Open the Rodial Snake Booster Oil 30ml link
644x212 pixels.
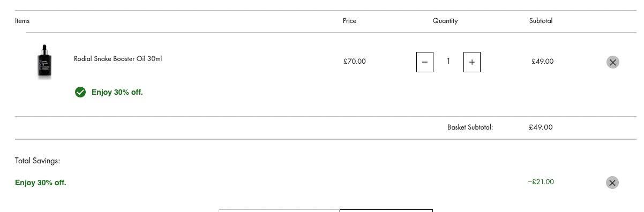[x=118, y=59]
